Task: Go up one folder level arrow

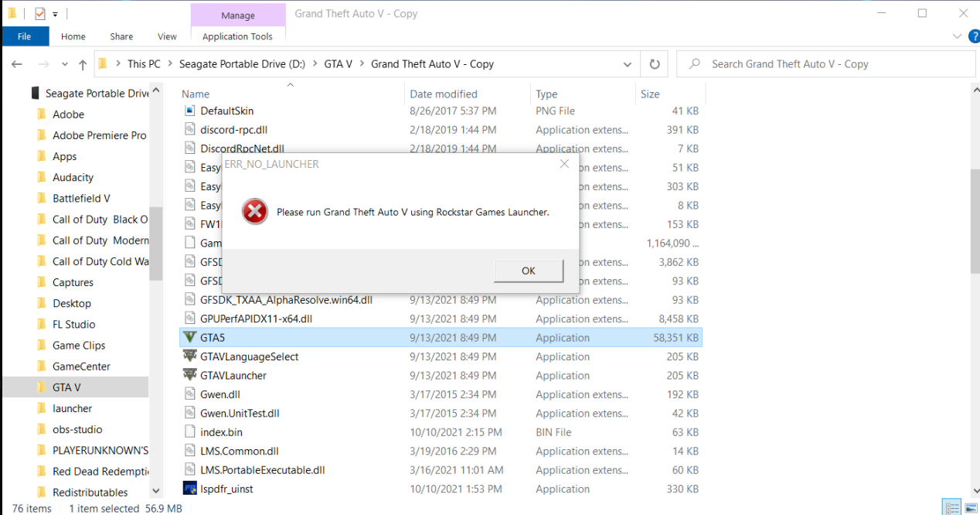Action: tap(83, 64)
